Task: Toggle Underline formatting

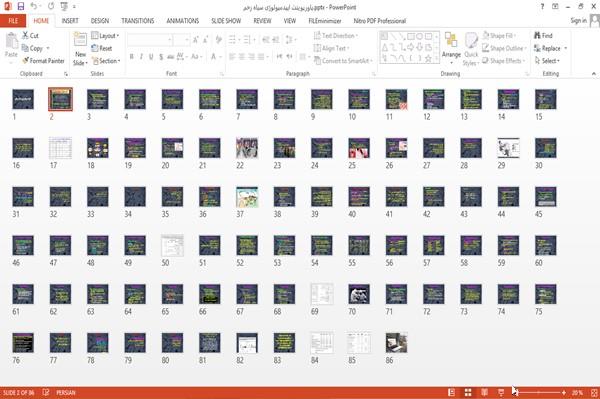Action: pyautogui.click(x=151, y=57)
